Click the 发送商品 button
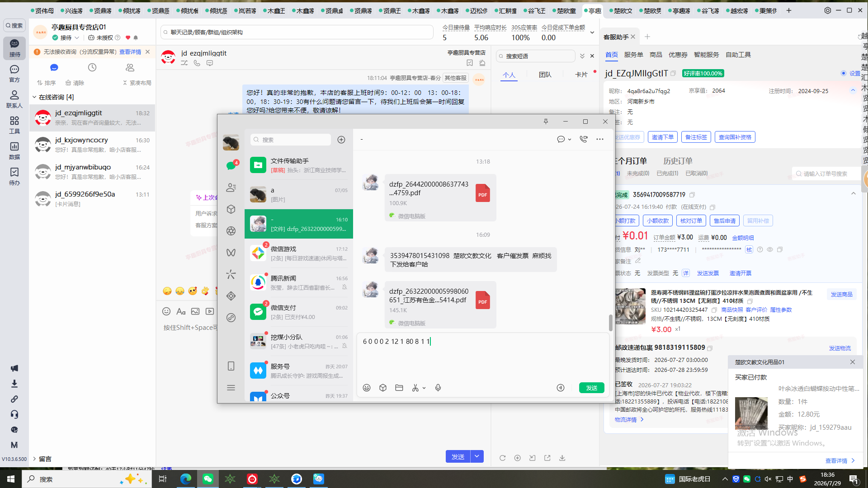Viewport: 868px width, 488px height. coord(841,295)
